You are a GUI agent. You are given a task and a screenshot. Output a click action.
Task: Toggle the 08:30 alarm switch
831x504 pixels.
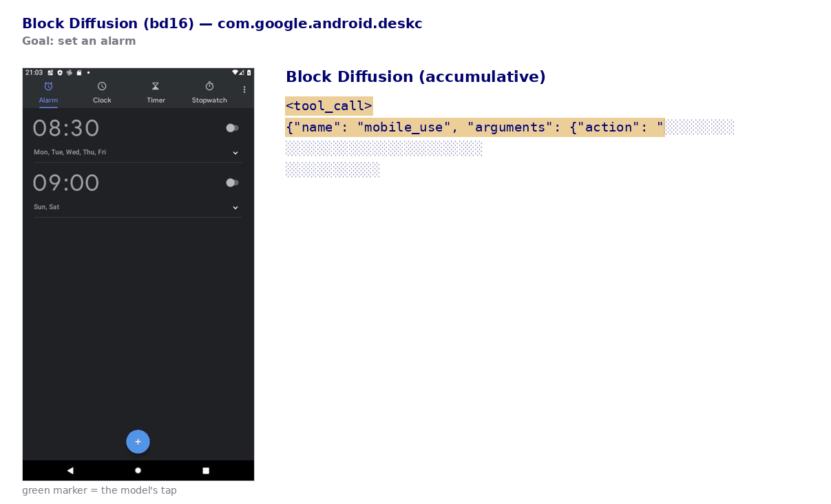coord(233,127)
